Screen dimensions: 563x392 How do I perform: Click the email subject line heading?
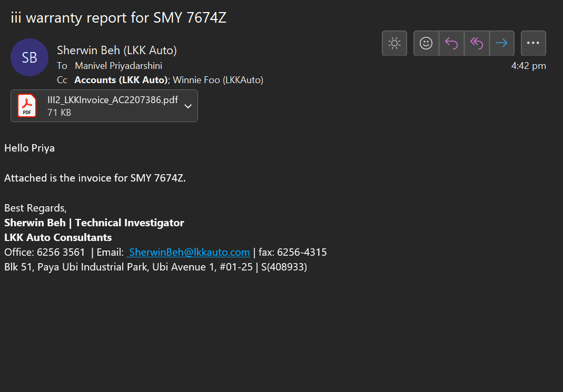click(118, 18)
